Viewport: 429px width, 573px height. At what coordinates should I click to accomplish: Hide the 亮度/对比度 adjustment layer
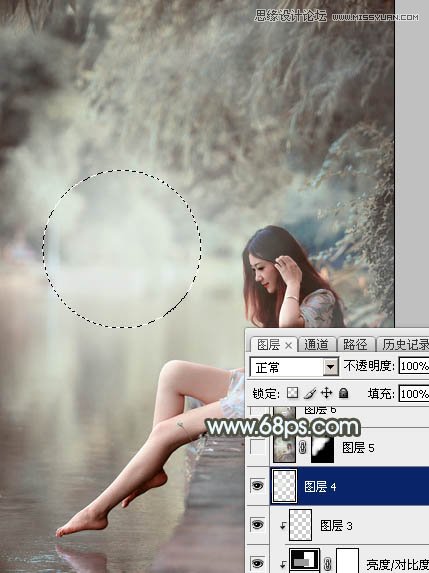(258, 563)
